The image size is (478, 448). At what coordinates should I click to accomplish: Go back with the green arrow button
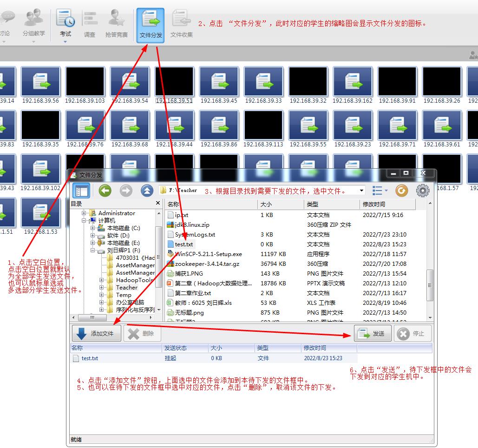(x=105, y=191)
